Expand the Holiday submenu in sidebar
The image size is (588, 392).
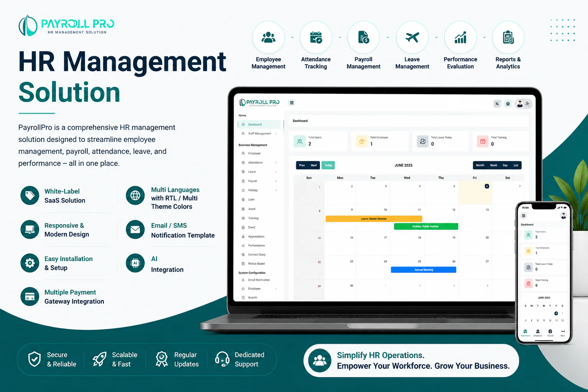260,190
